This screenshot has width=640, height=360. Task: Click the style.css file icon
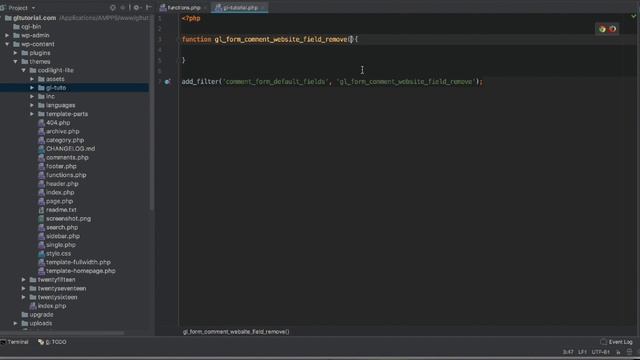[41, 254]
